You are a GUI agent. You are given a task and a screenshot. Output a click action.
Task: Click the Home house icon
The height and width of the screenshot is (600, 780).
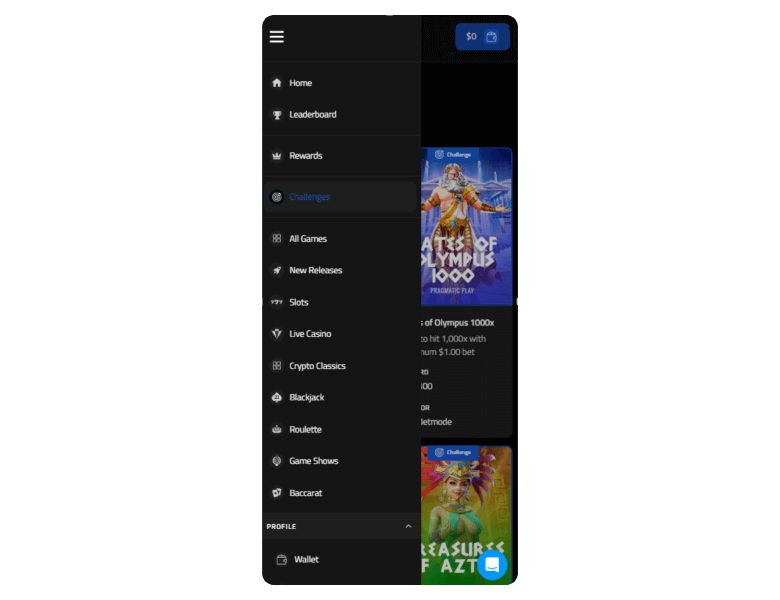pos(277,83)
